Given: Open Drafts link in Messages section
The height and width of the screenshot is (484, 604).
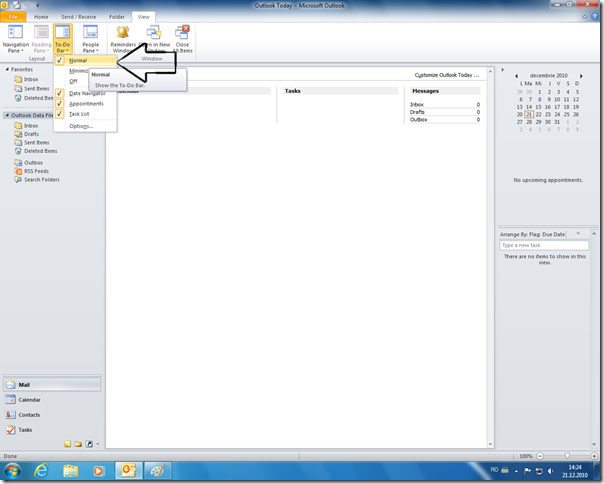Looking at the screenshot, I should (x=417, y=112).
